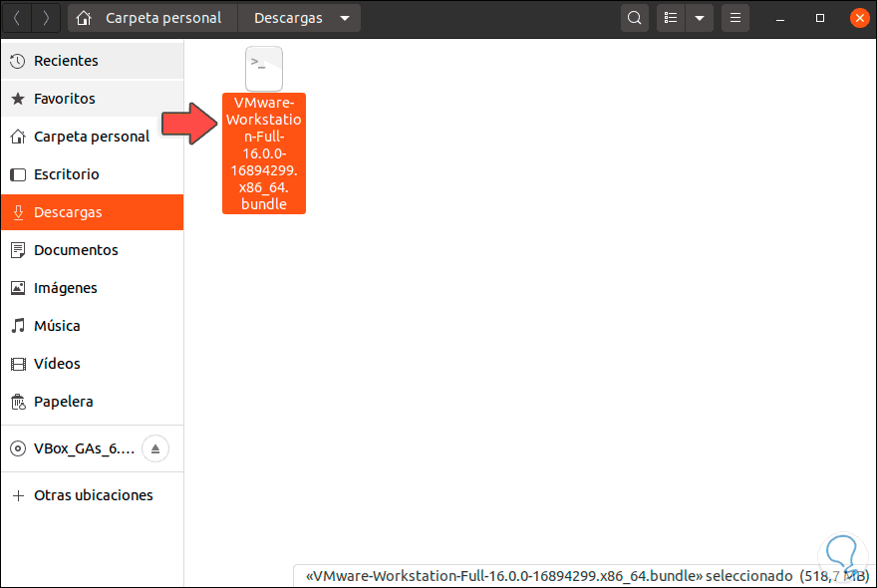Open Documentos in sidebar
The width and height of the screenshot is (877, 588).
(x=93, y=250)
